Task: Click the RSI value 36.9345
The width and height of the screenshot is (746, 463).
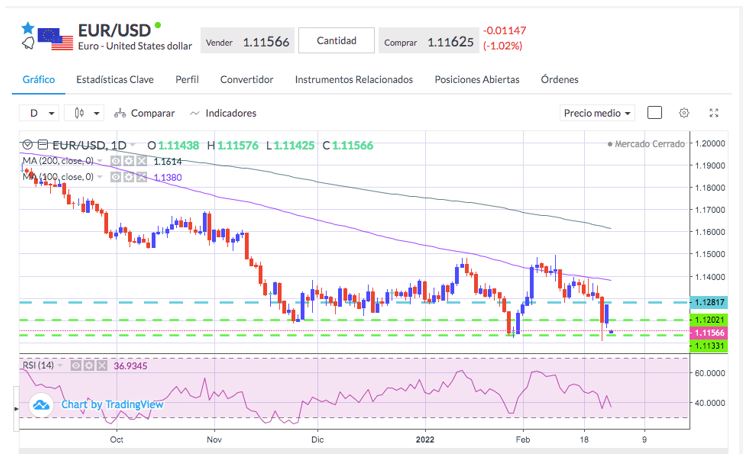Action: (x=130, y=366)
